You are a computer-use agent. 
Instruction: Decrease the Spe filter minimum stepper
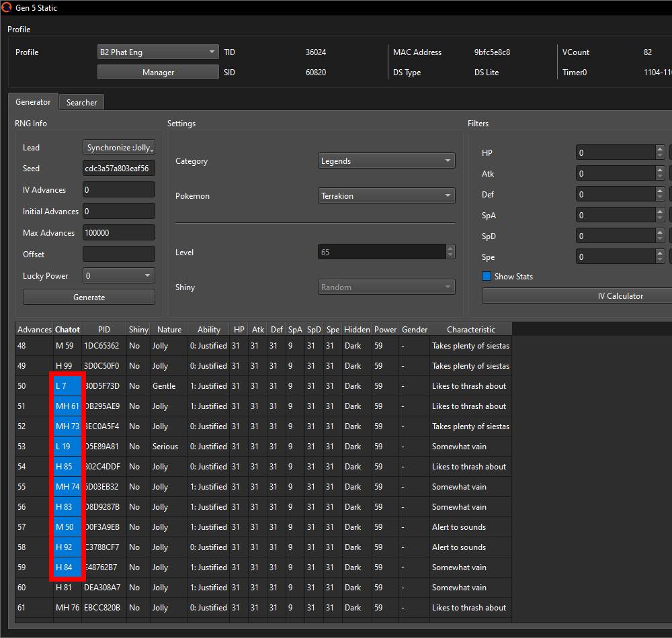pos(660,261)
